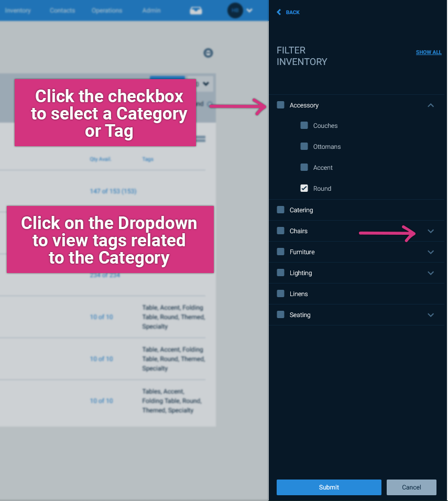Submit the inventory filters

click(329, 487)
